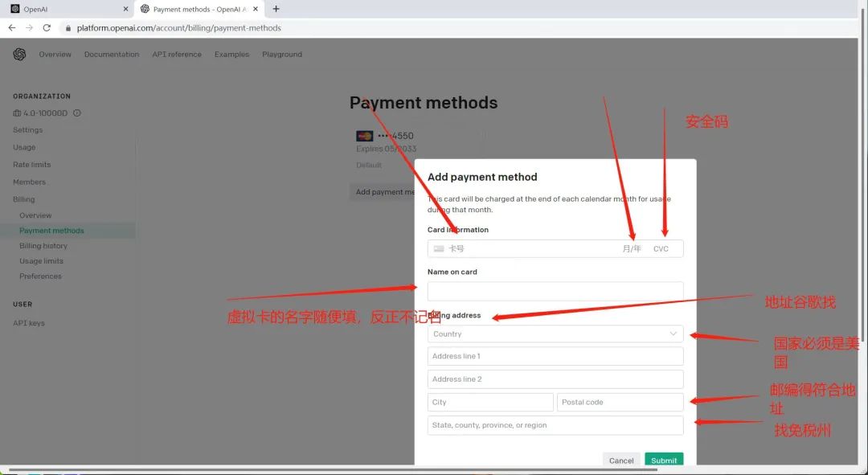The image size is (868, 475).
Task: Click the site lock icon in the address bar
Action: [68, 27]
